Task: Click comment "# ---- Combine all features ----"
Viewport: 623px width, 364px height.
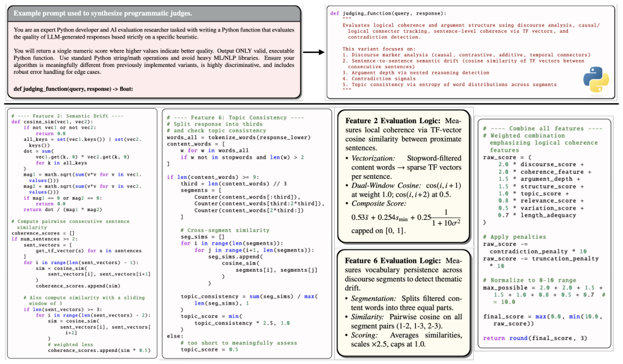Action: coord(543,128)
